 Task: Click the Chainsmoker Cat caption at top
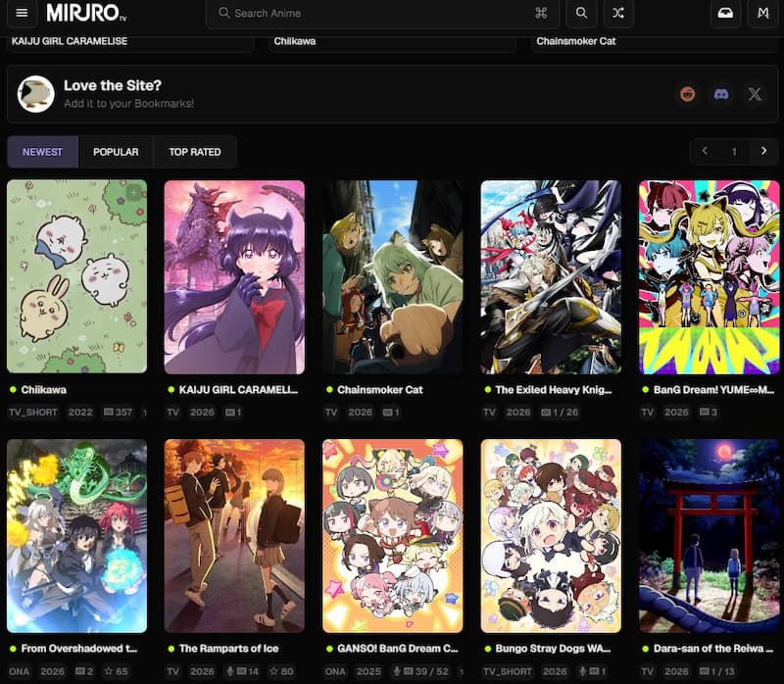(576, 41)
